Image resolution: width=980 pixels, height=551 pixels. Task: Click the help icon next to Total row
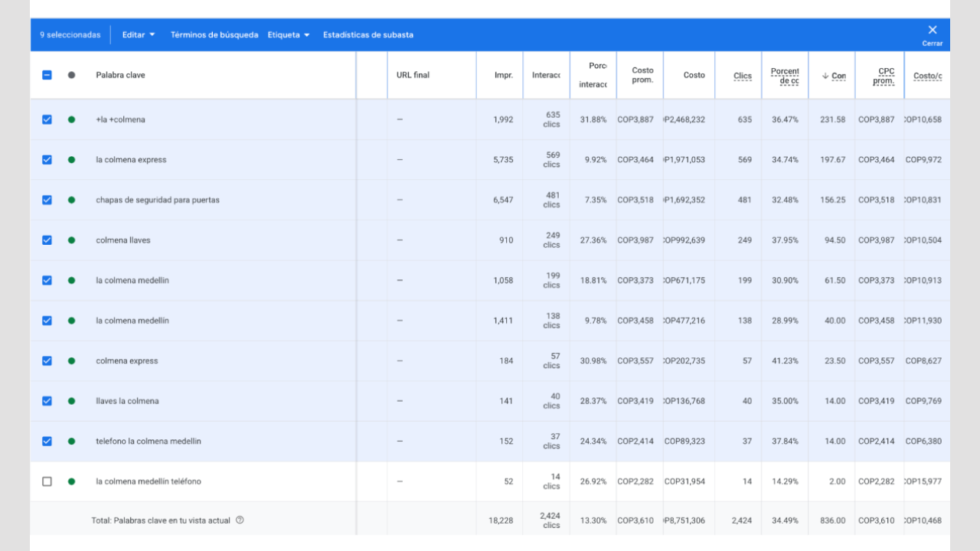(240, 520)
